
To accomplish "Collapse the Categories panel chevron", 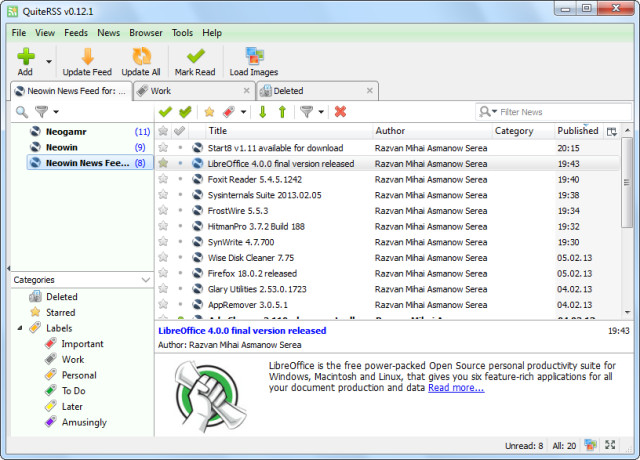I will [x=146, y=280].
